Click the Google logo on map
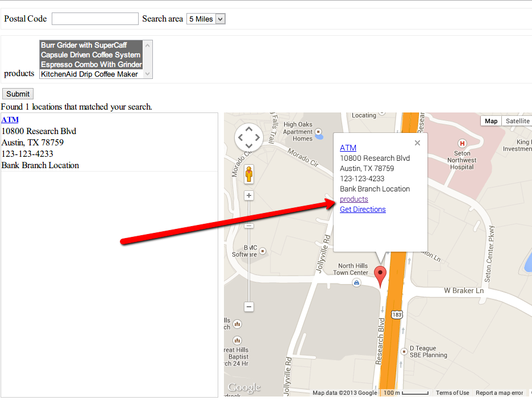This screenshot has width=532, height=409. coord(244,387)
